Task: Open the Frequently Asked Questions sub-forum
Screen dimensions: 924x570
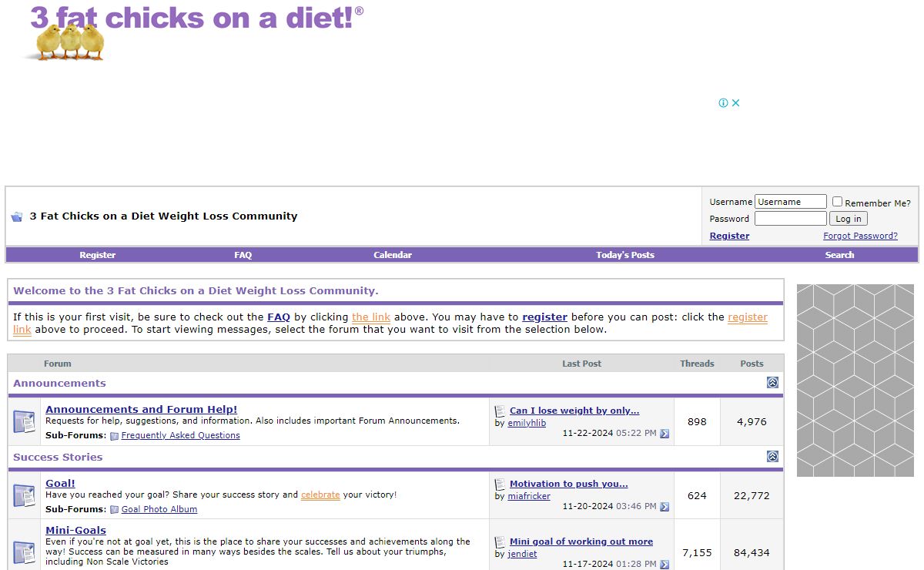Action: 181,436
